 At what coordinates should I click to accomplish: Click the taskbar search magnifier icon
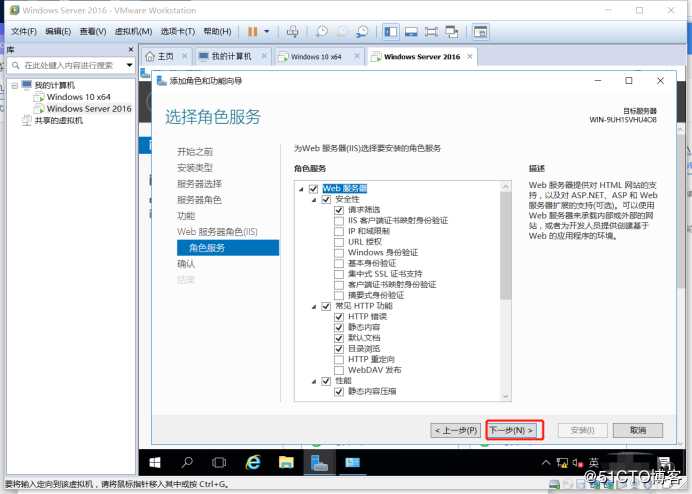click(187, 462)
